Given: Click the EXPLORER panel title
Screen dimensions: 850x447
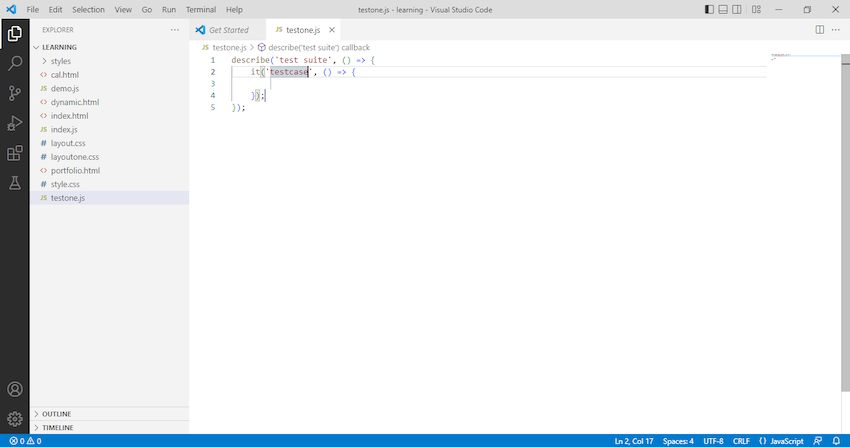Looking at the screenshot, I should point(58,30).
